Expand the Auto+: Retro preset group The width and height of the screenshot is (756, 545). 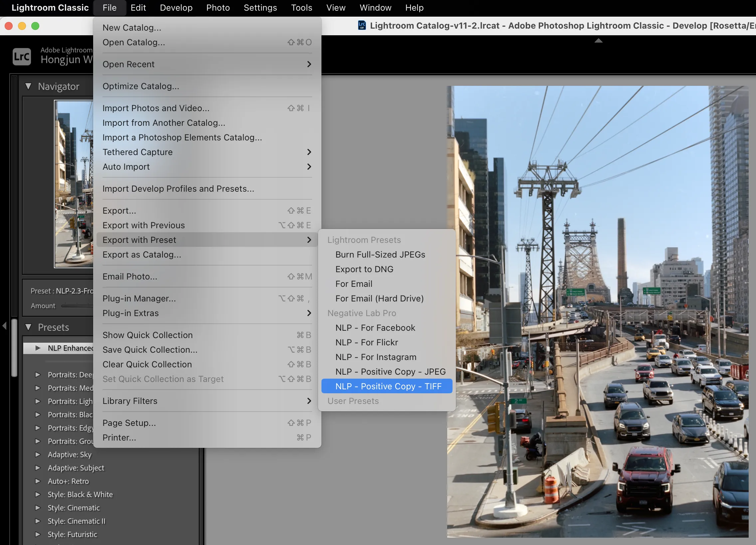pos(38,481)
